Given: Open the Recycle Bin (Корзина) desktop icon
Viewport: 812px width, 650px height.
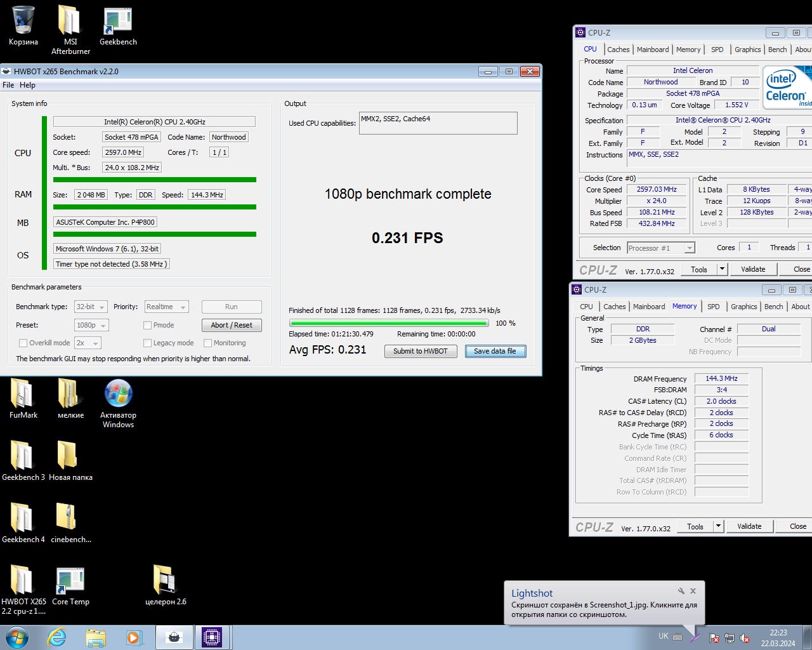Looking at the screenshot, I should pyautogui.click(x=23, y=25).
